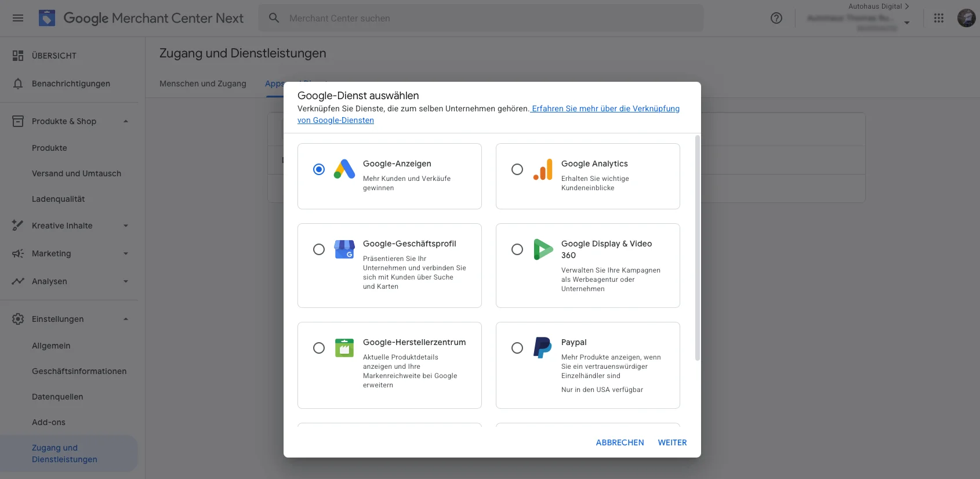Open the hamburger main menu
This screenshot has height=479, width=980.
[18, 18]
